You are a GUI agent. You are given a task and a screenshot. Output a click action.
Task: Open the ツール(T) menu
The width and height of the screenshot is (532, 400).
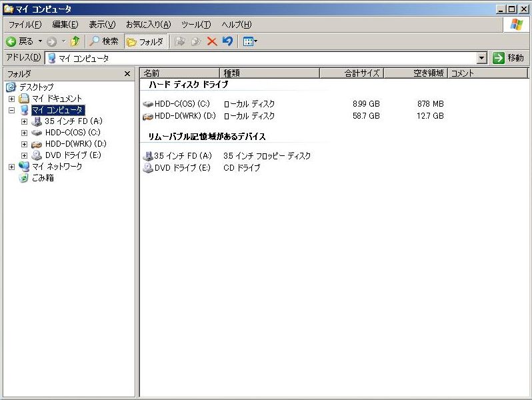pos(196,25)
